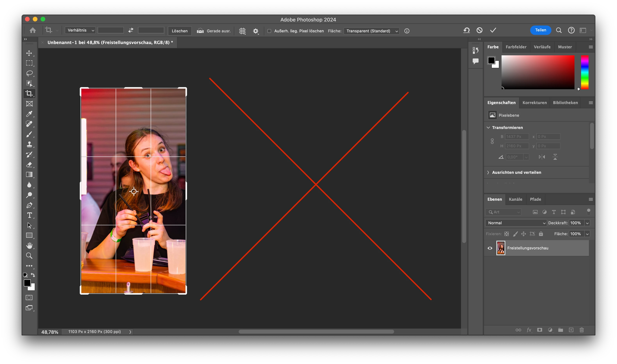Select the Lasso tool
This screenshot has width=617, height=364.
click(x=29, y=73)
